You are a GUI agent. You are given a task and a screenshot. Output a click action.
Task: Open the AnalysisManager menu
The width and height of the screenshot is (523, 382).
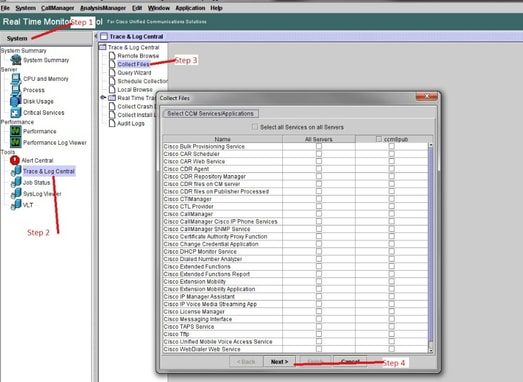pyautogui.click(x=103, y=8)
